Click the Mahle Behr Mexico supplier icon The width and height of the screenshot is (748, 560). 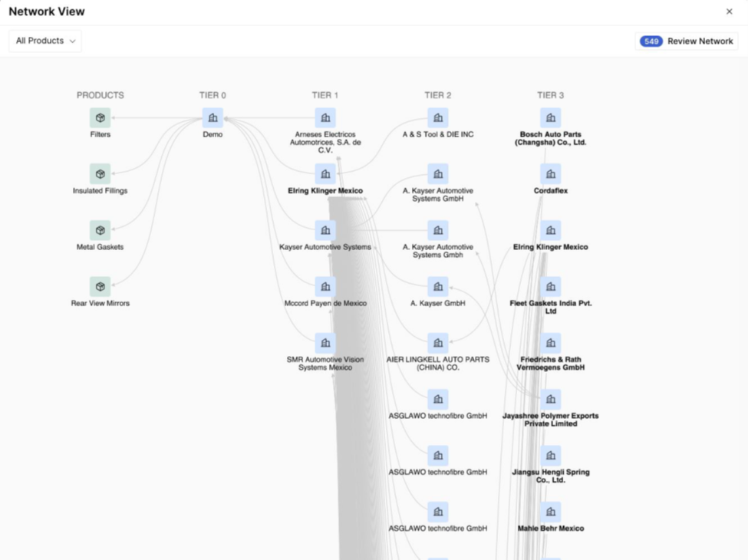pyautogui.click(x=551, y=512)
